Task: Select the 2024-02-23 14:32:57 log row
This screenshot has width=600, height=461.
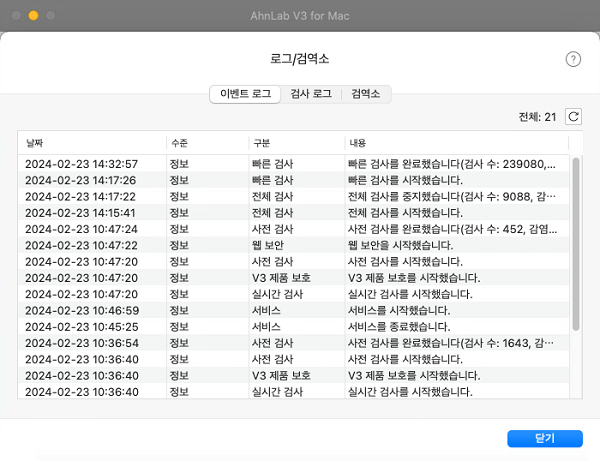Action: [293, 164]
